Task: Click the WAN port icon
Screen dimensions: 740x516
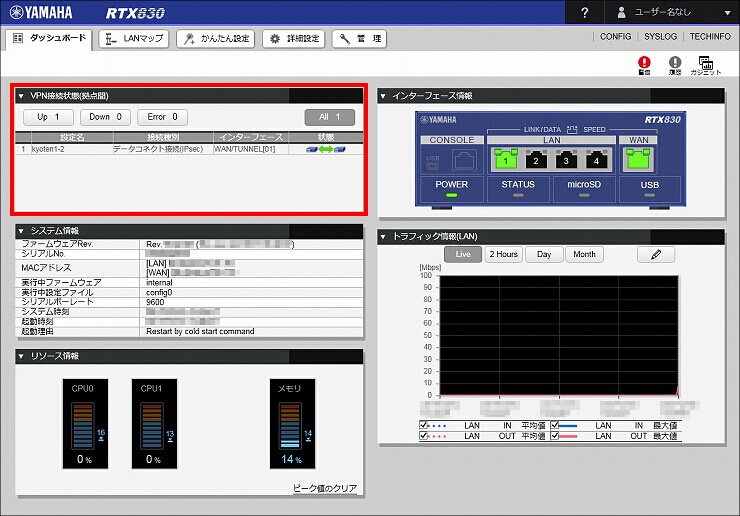Action: [638, 160]
